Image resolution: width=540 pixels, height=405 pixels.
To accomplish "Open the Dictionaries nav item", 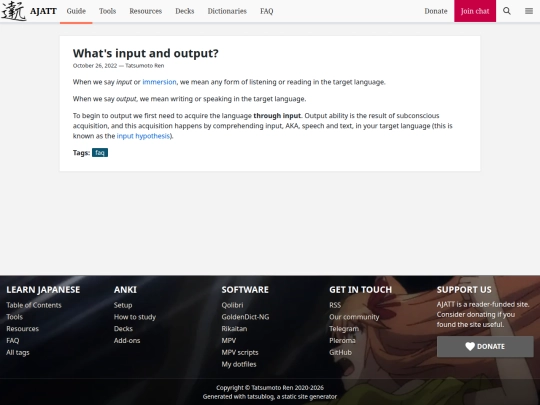I will [x=227, y=11].
